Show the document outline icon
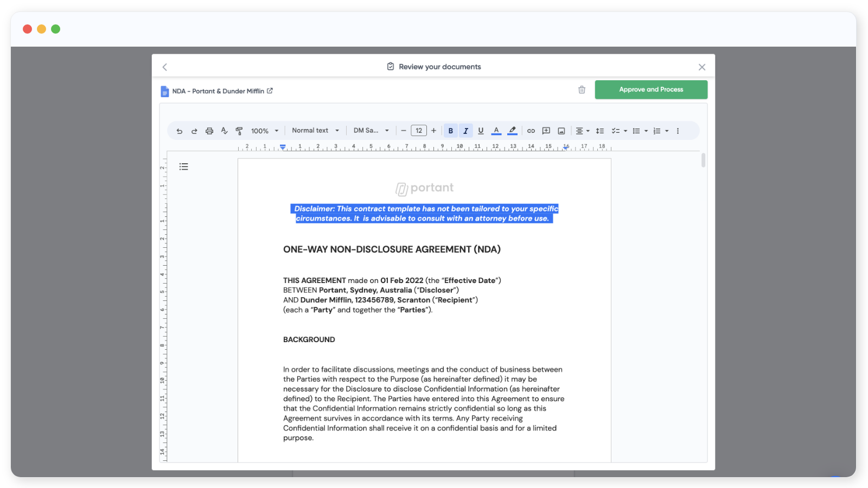This screenshot has height=488, width=868. point(184,166)
